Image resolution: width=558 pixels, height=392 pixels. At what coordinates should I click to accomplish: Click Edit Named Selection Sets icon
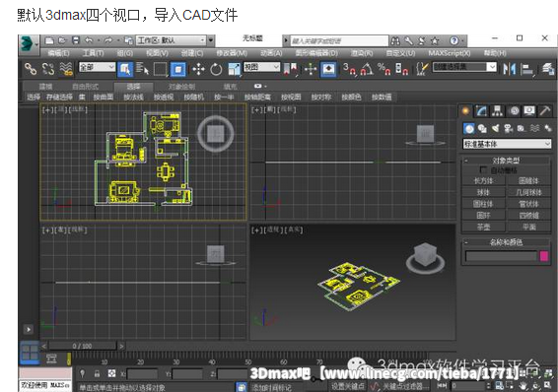[422, 69]
